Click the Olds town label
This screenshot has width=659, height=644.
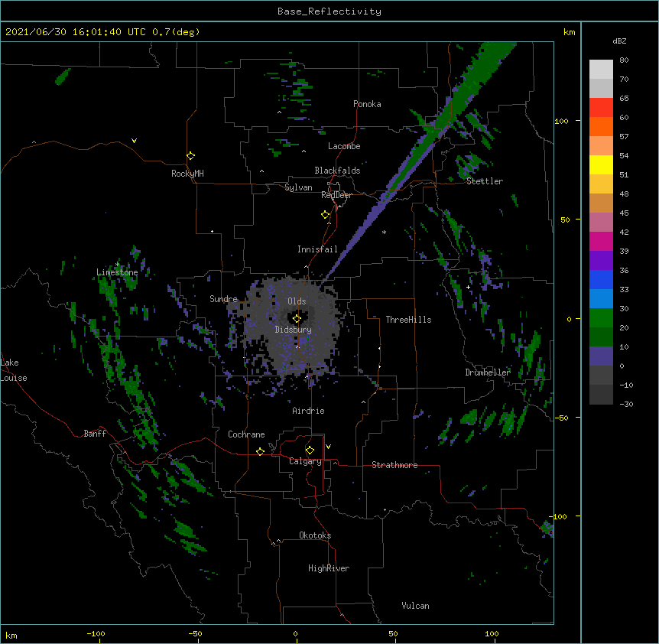(x=297, y=301)
